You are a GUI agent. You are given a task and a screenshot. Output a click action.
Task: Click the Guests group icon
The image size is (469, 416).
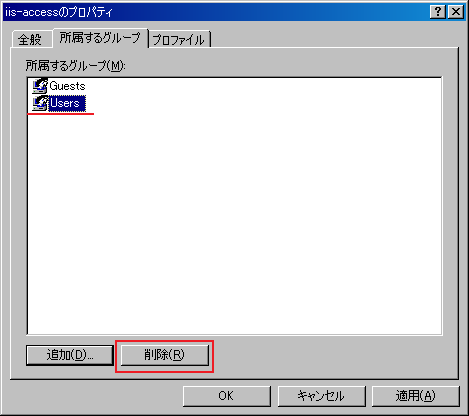pyautogui.click(x=40, y=86)
